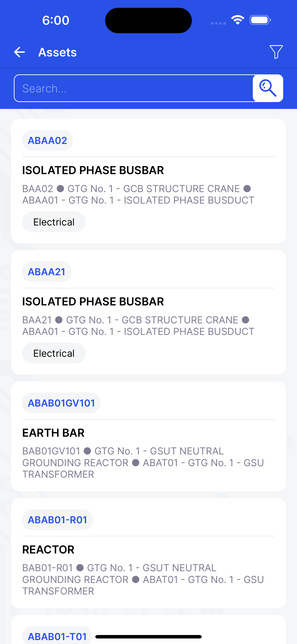Open the ABAB01-T01 asset tag
Viewport: 297px width, 644px height.
(x=57, y=636)
